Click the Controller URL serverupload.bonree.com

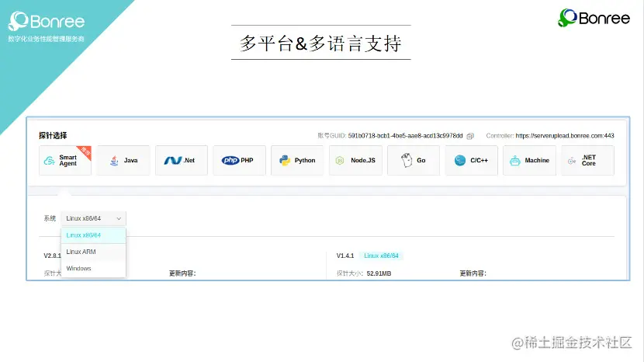pos(565,136)
